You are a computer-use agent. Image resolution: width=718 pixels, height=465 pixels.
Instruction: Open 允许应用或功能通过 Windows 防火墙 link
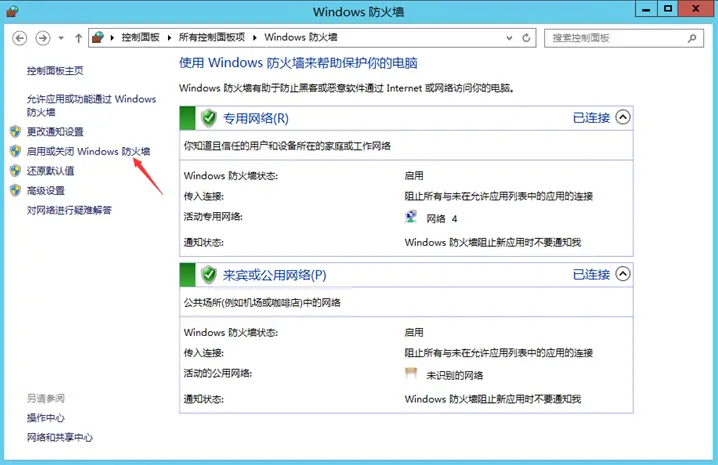91,105
